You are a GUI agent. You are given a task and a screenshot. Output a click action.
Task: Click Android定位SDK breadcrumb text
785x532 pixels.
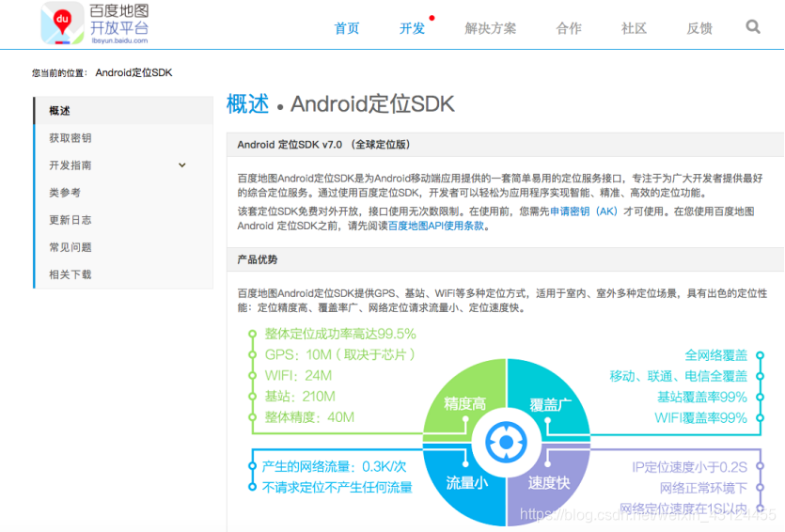(x=133, y=72)
